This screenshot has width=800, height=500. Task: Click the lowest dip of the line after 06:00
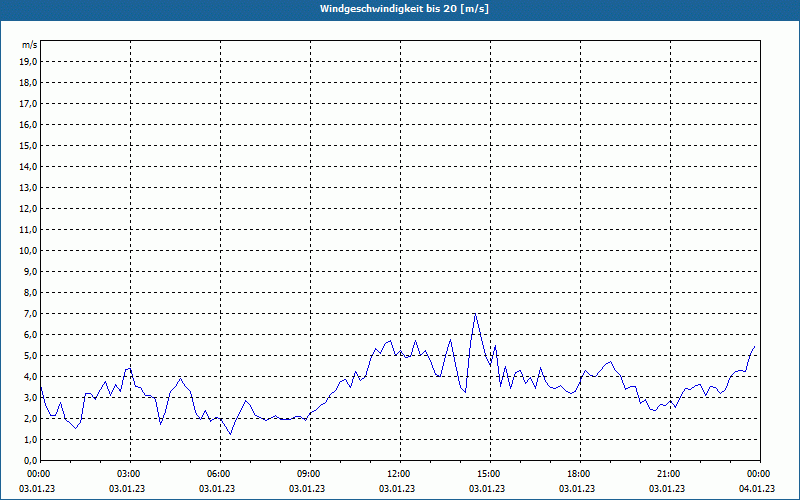coord(231,434)
